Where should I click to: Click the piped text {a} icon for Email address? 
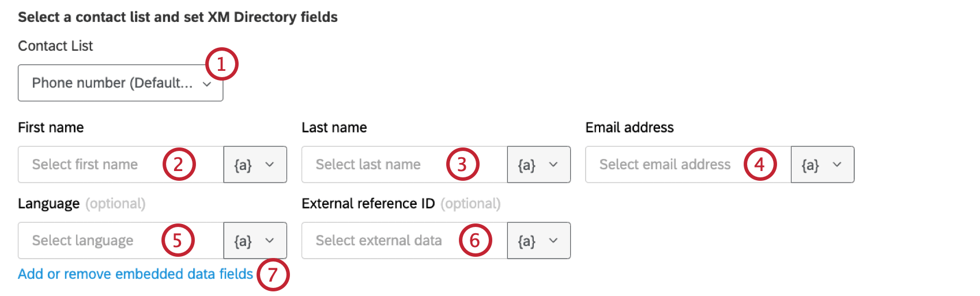pos(810,165)
